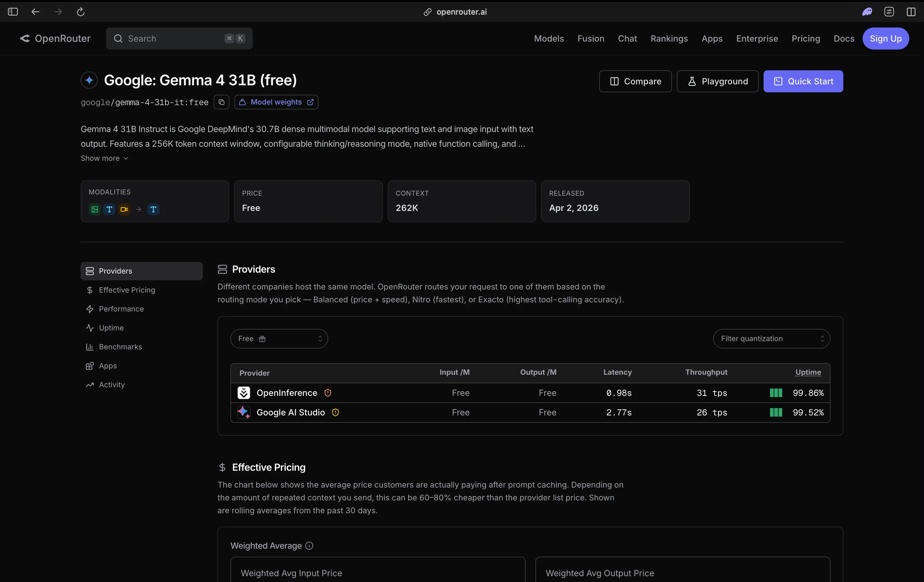Click the Google AI Studio provider logo
924x582 pixels.
(244, 412)
